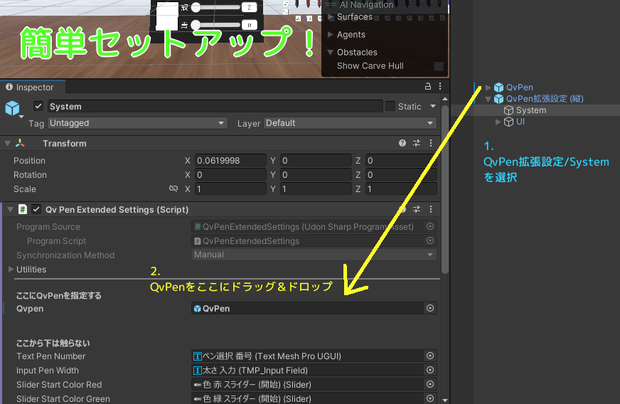Enable the Static checkbox
620x404 pixels.
point(390,106)
